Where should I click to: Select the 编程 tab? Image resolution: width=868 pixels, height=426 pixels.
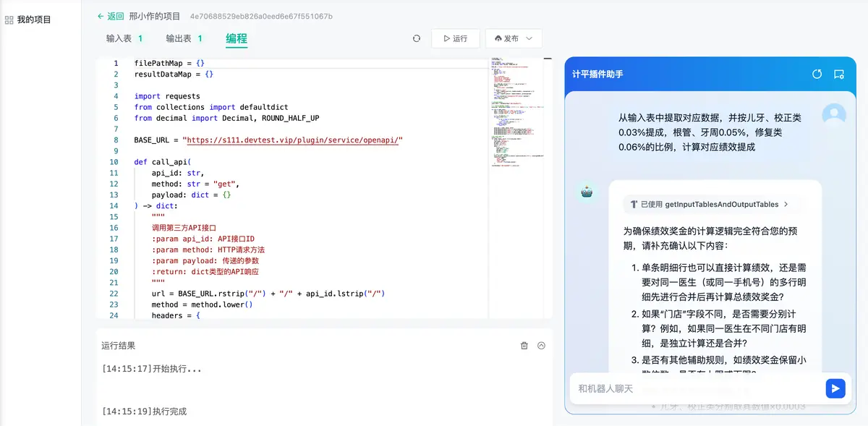coord(237,39)
